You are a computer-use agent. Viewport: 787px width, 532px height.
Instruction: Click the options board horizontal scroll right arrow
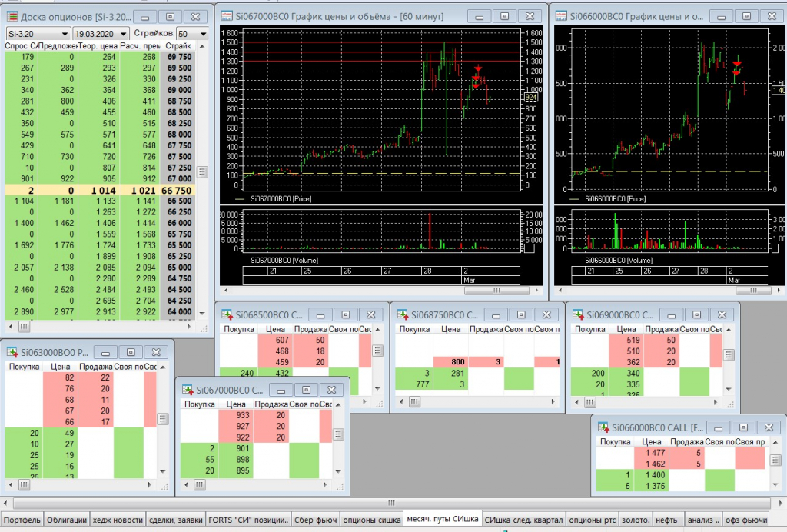189,327
